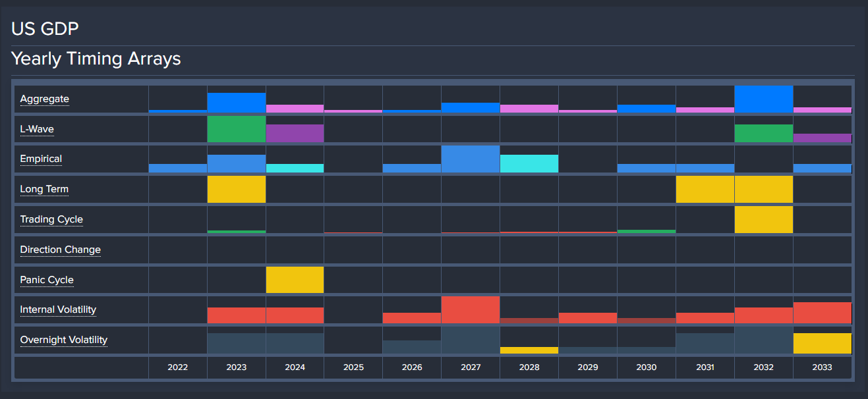Viewport: 868px width, 399px height.
Task: Click the L-Wave row label
Action: pos(37,129)
